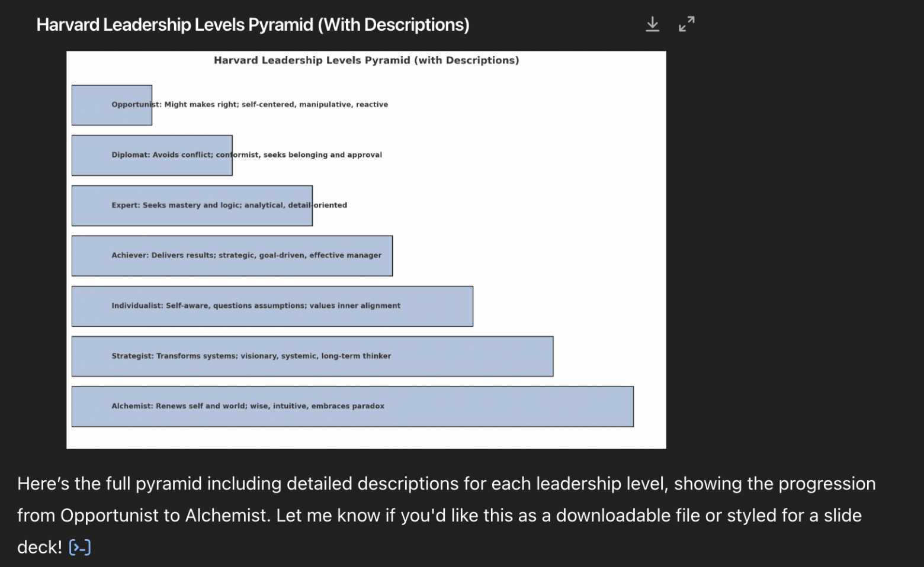The width and height of the screenshot is (924, 567).
Task: Download the leadership pyramid chart image
Action: tap(652, 24)
